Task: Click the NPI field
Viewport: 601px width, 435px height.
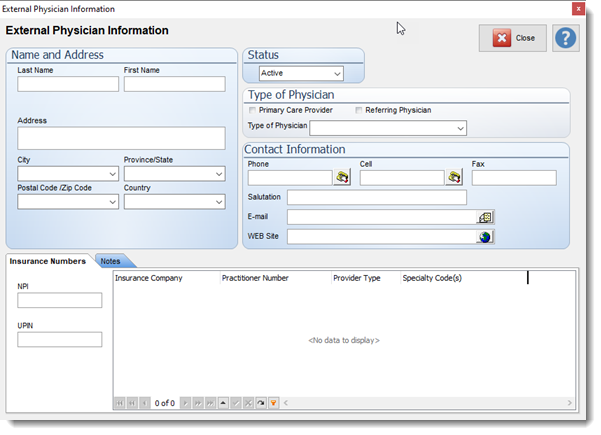Action: tap(59, 300)
